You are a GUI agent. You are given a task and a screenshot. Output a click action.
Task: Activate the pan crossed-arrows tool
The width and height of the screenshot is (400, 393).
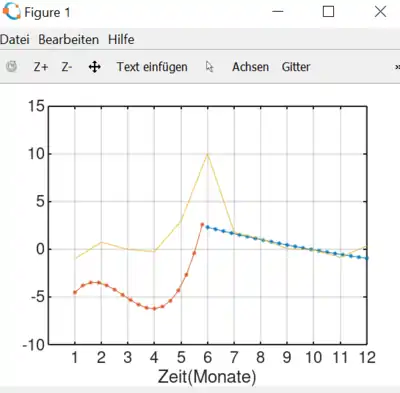pos(95,67)
